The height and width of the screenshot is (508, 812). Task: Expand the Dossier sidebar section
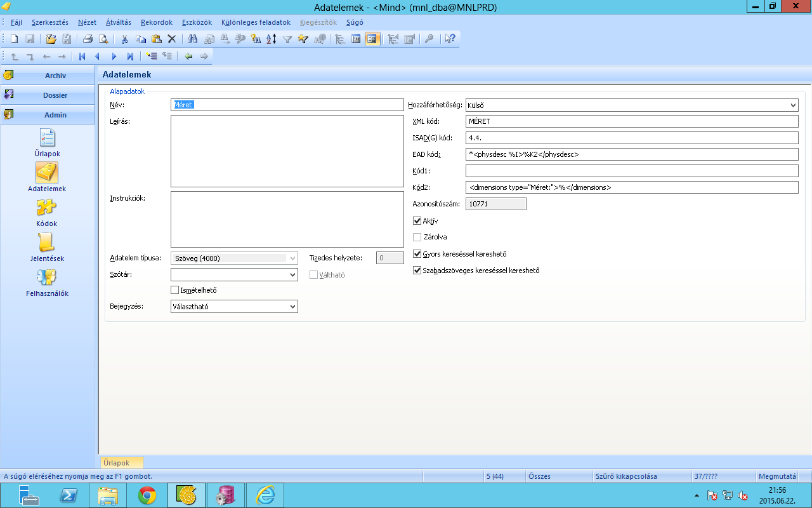pos(48,95)
